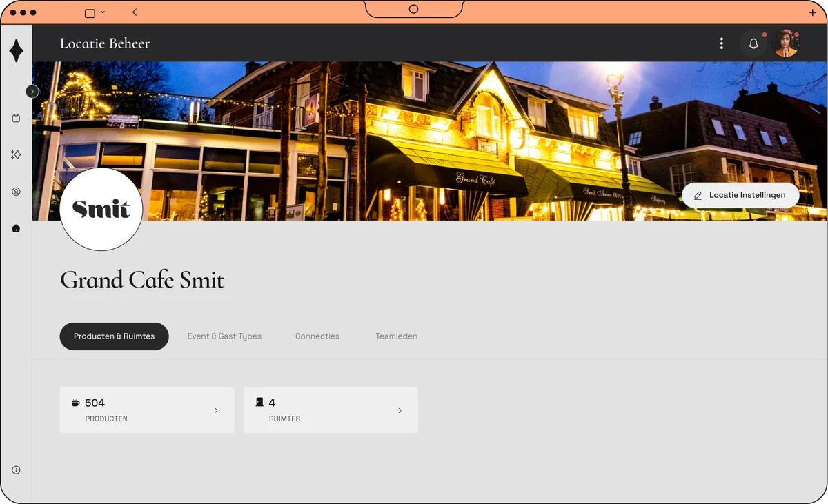
Task: Open the sparkles icon in sidebar
Action: coord(16,155)
